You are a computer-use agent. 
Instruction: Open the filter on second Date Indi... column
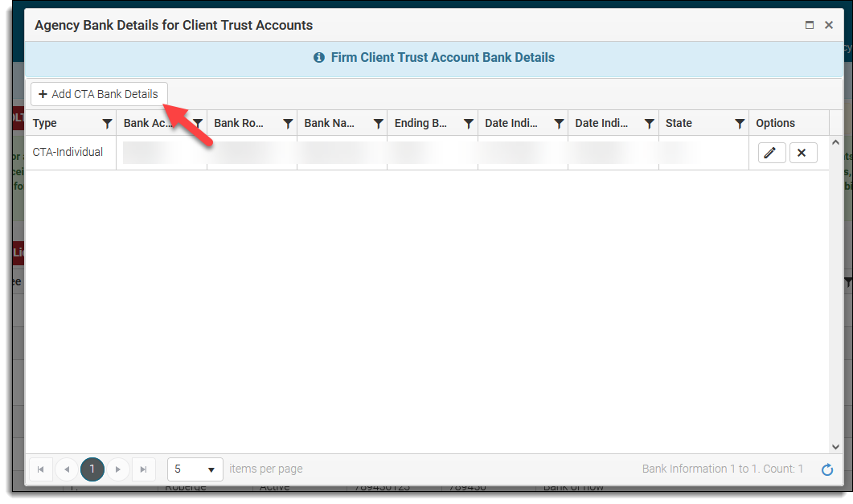point(649,124)
